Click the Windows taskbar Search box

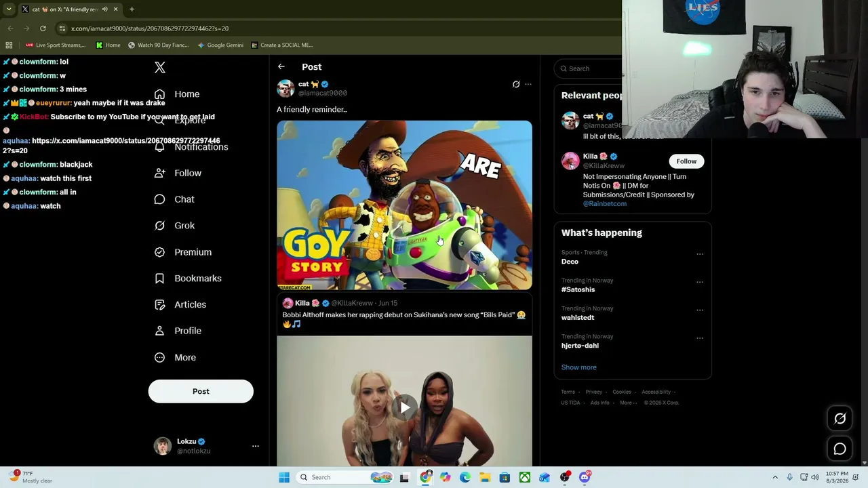(x=344, y=477)
